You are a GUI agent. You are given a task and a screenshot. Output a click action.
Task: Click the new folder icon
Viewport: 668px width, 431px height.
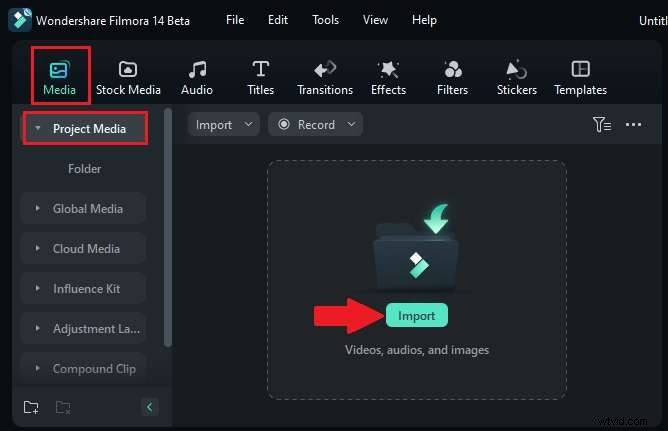(31, 408)
